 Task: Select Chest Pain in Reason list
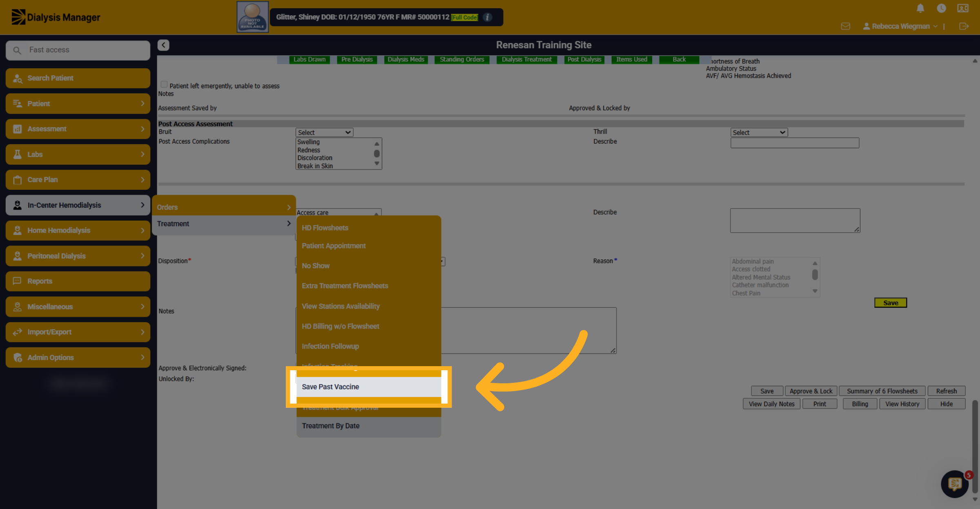746,293
